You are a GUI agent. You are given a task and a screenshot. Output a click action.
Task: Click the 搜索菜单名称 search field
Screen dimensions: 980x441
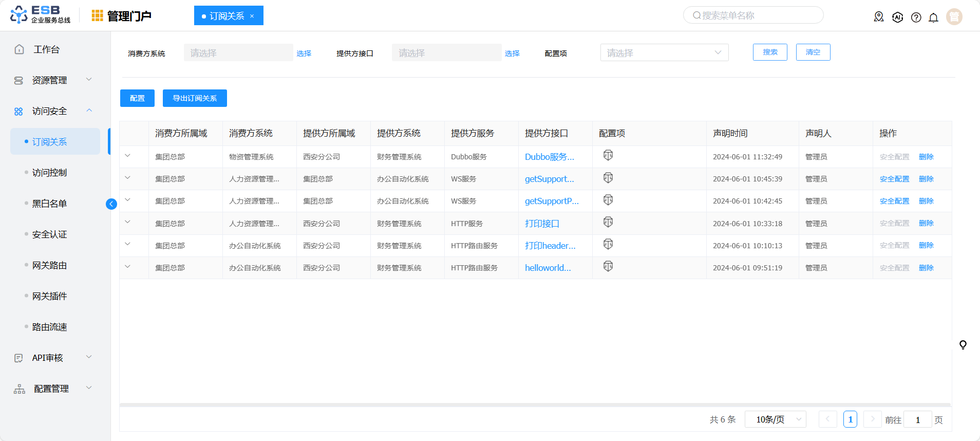(x=753, y=15)
